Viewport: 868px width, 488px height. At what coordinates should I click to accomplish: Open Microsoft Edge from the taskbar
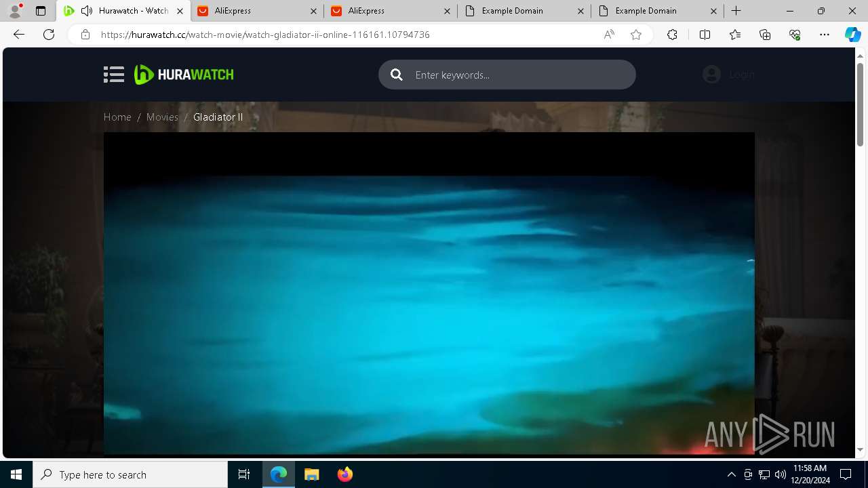pyautogui.click(x=279, y=474)
